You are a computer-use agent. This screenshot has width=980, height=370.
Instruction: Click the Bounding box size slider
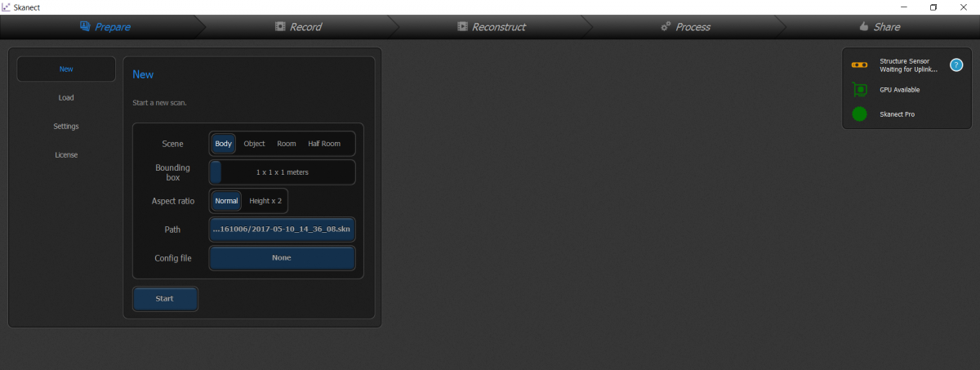(x=282, y=172)
